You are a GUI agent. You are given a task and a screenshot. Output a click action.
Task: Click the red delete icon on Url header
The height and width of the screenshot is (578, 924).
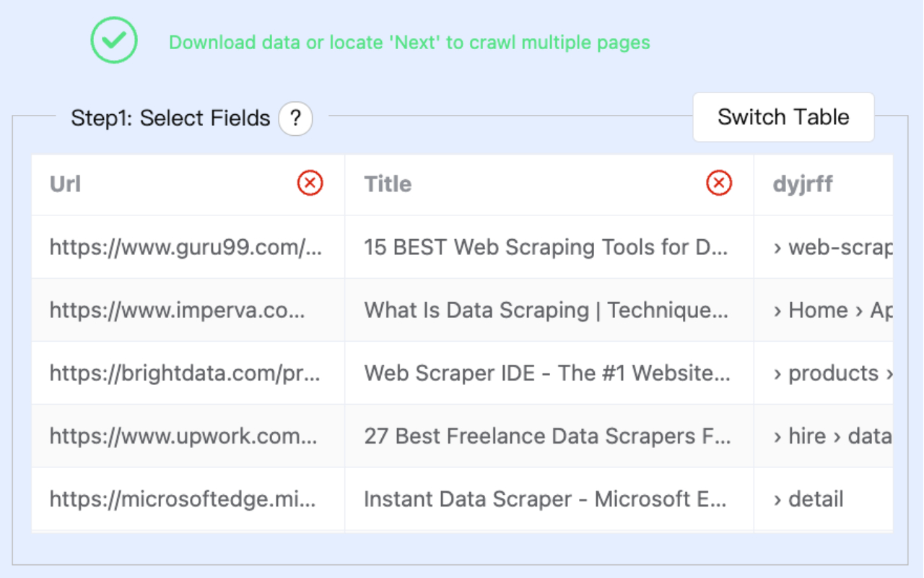click(x=309, y=184)
